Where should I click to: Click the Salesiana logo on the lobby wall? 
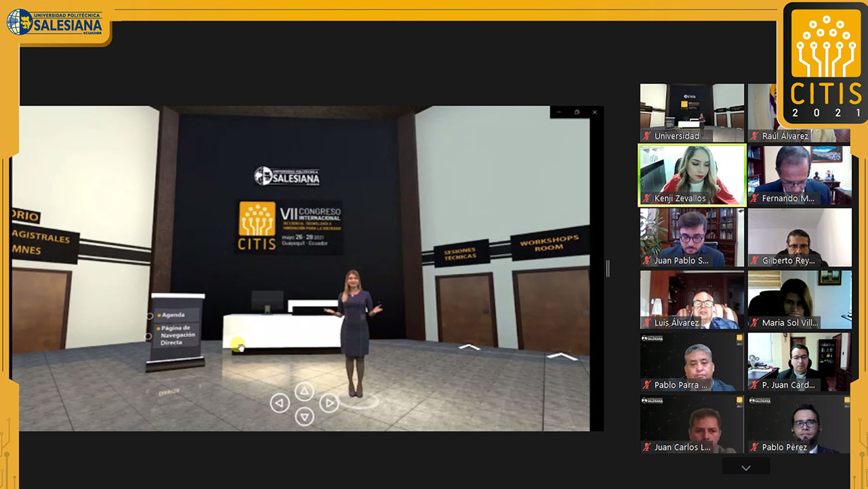[287, 177]
